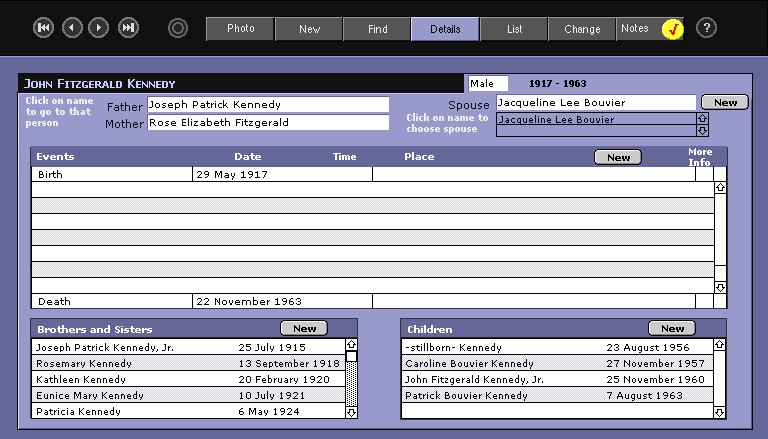Screen dimensions: 768x439
Task: Open the Notes tab
Action: tap(639, 29)
